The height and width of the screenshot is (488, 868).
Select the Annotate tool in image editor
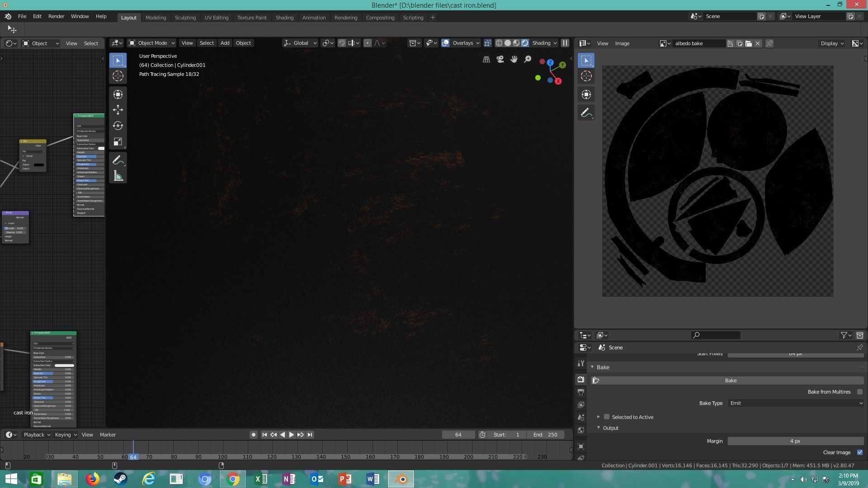[586, 113]
